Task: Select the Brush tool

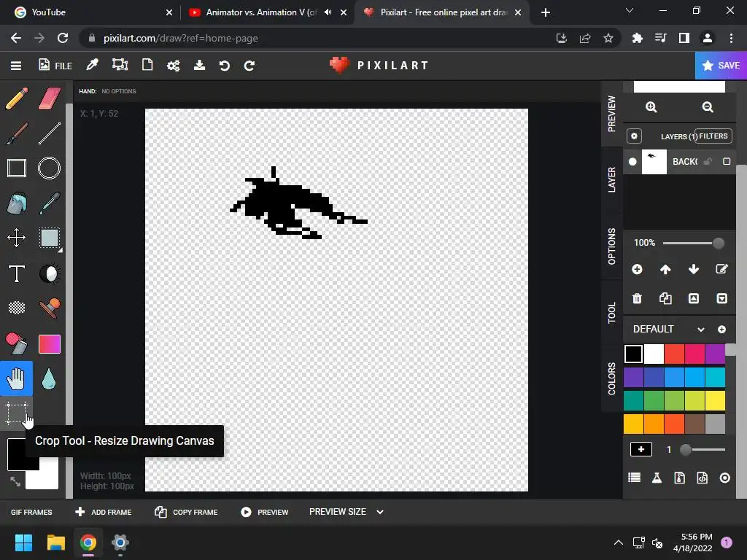Action: coord(17,133)
